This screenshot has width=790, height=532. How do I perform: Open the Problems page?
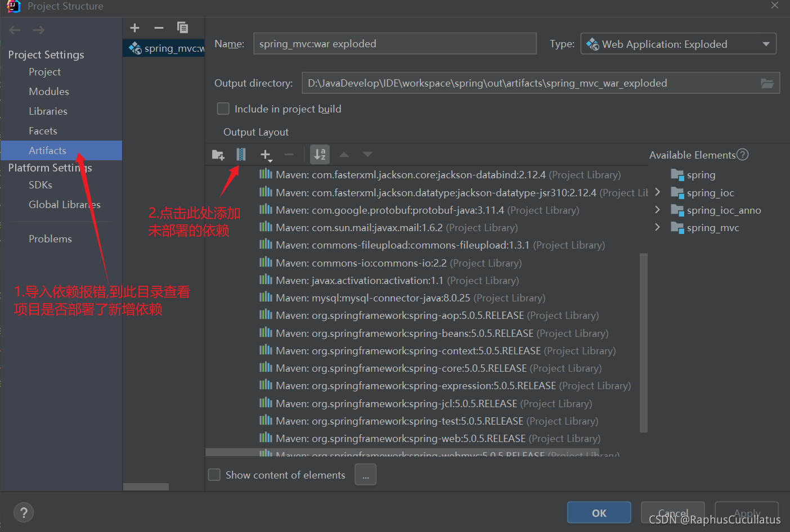pos(50,239)
